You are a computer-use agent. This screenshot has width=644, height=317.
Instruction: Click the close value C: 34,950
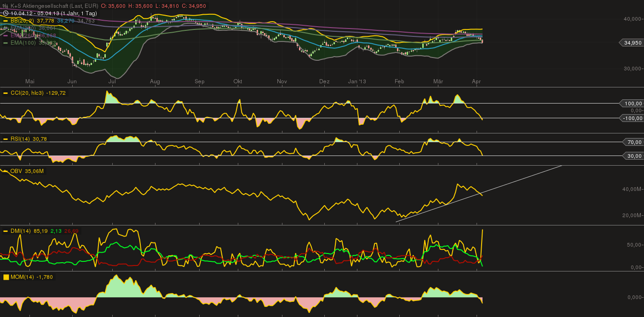(x=194, y=6)
